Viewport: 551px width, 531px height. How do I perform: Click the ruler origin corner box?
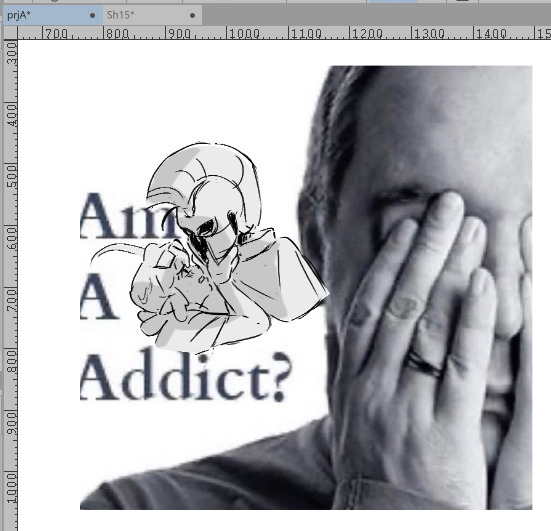tap(11, 33)
